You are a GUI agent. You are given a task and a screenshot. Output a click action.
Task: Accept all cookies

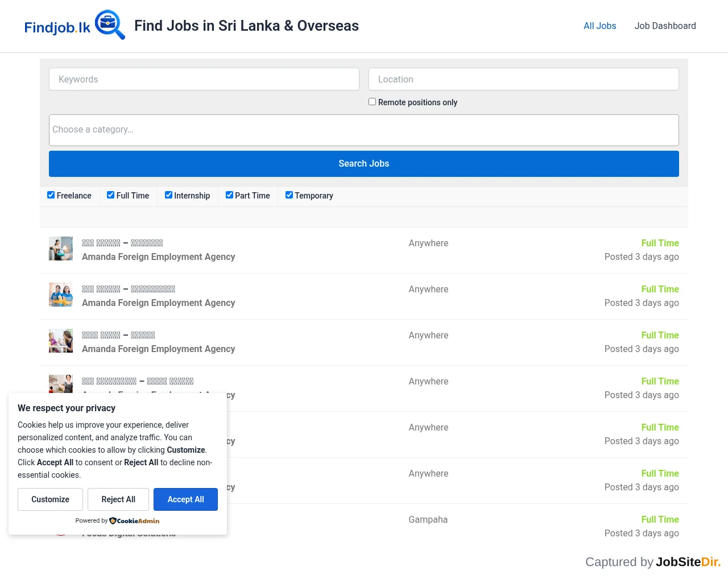coord(185,499)
